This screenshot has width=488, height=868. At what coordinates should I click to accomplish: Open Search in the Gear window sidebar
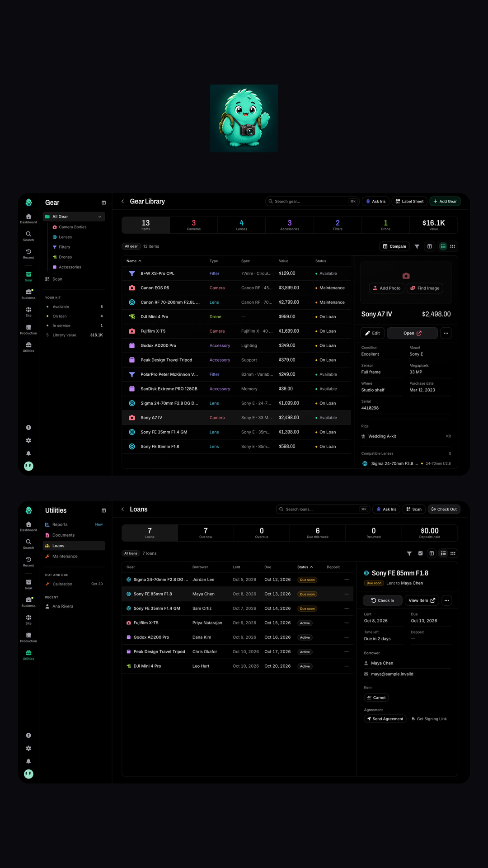tap(28, 236)
